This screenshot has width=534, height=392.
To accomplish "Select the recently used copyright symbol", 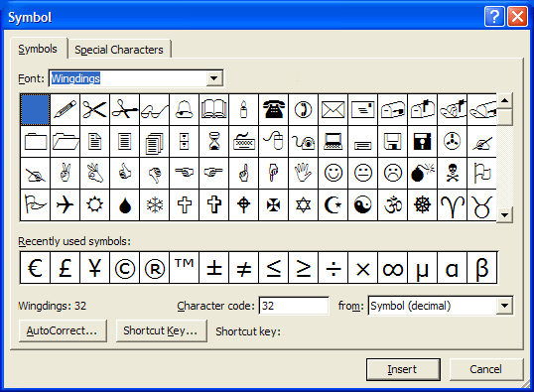I will coord(125,268).
